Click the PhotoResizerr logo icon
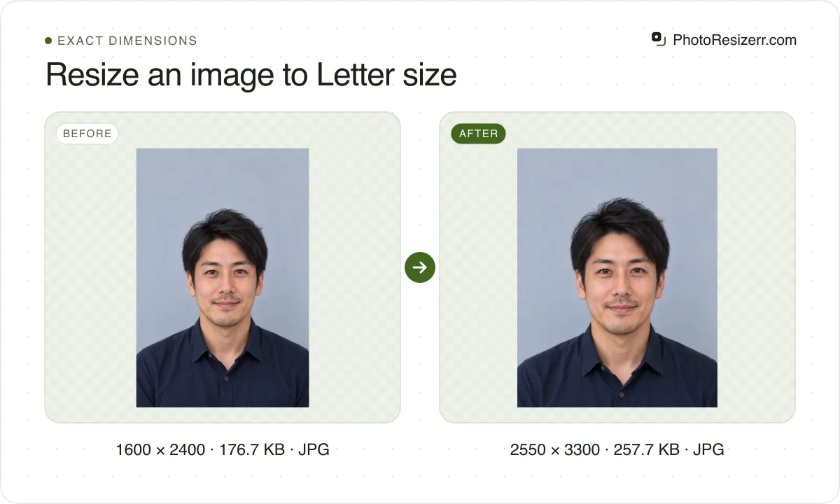The width and height of the screenshot is (840, 504). [x=658, y=39]
